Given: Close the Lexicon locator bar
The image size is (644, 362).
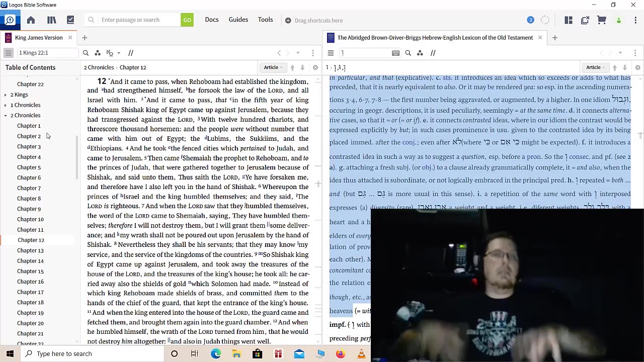Looking at the screenshot, I should [638, 67].
